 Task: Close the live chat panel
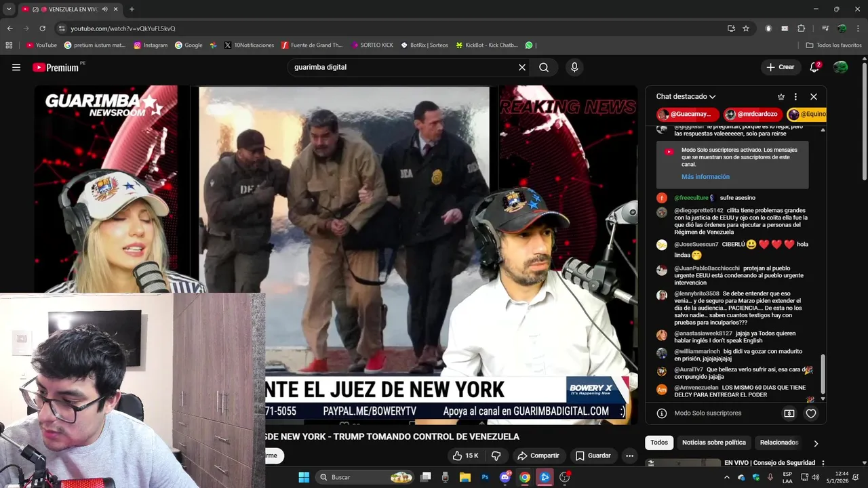tap(814, 96)
